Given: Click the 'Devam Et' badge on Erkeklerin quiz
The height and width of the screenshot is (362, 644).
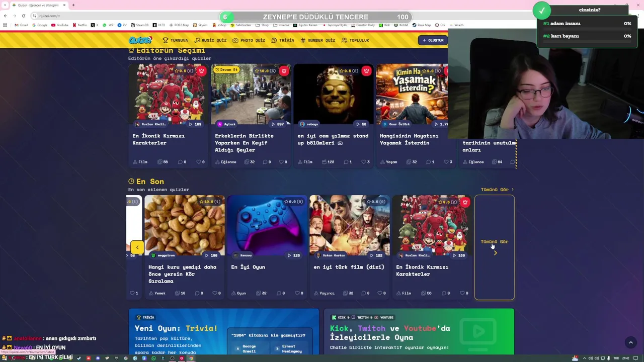Looking at the screenshot, I should pos(225,69).
